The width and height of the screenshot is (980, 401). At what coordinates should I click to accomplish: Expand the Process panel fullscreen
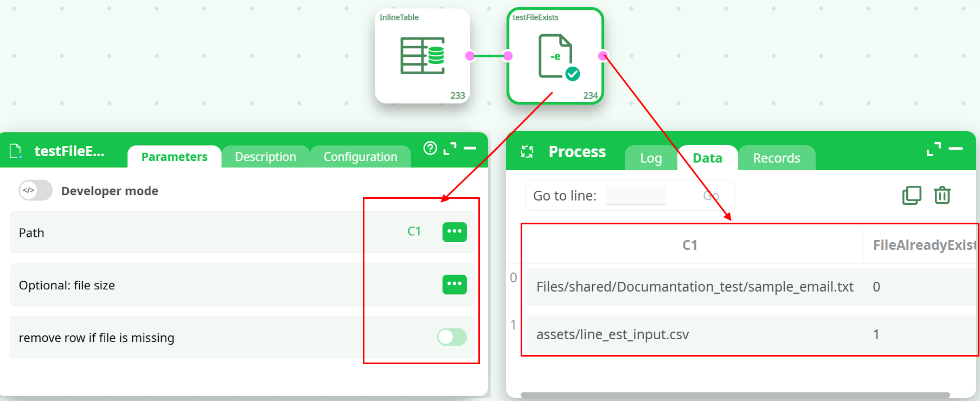click(933, 148)
